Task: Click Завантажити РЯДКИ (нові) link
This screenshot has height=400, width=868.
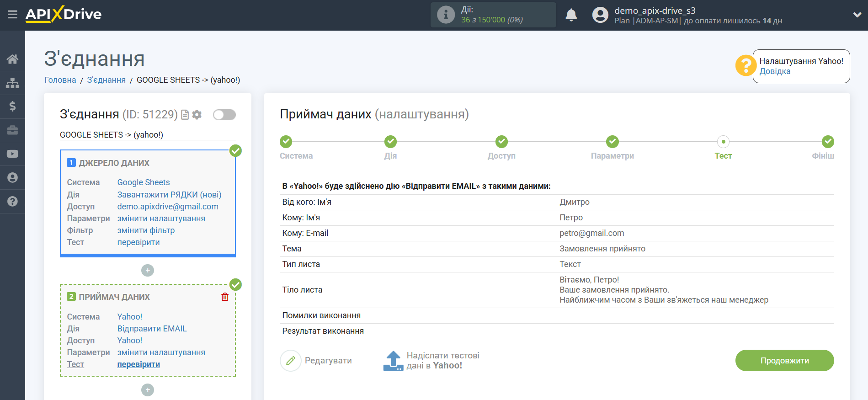Action: coord(169,195)
